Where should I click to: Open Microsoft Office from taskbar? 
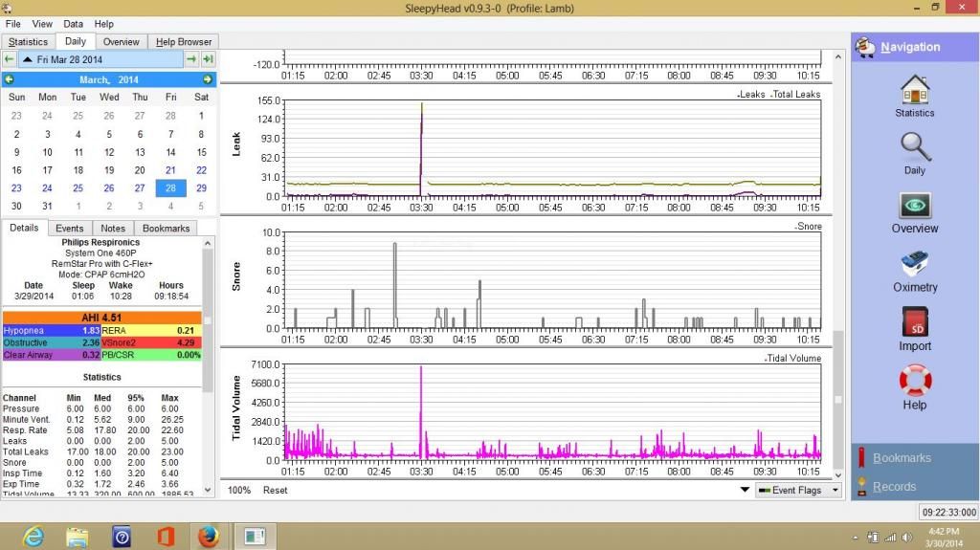[166, 537]
